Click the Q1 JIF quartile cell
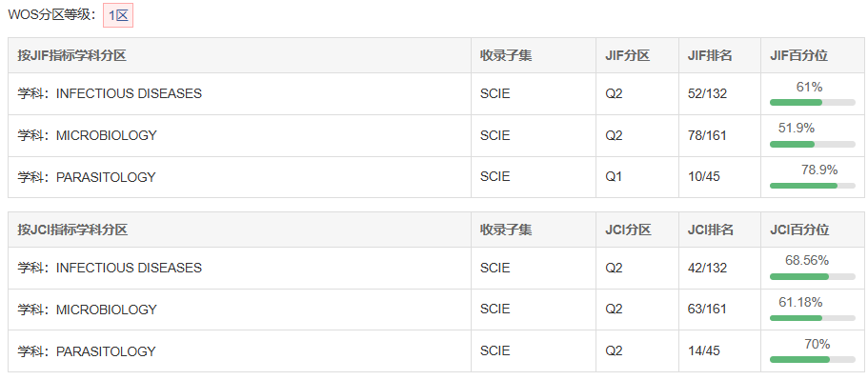 tap(637, 177)
